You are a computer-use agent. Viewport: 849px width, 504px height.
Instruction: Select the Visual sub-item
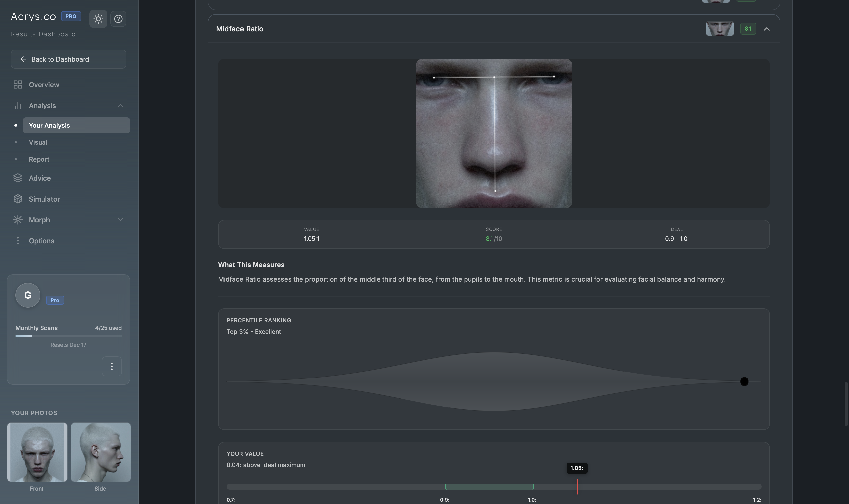(x=38, y=142)
